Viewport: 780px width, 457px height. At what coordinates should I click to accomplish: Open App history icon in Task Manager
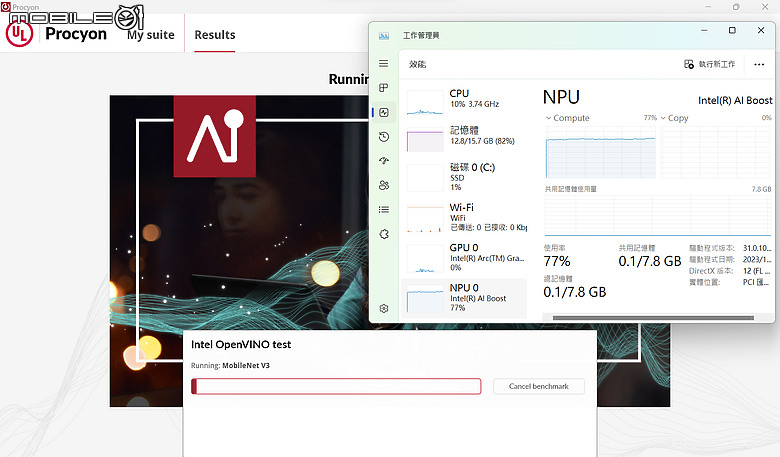pyautogui.click(x=384, y=137)
